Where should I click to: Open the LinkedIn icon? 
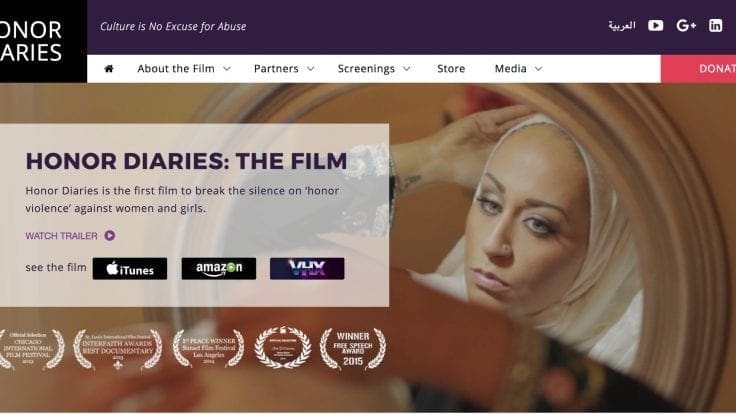coord(715,25)
